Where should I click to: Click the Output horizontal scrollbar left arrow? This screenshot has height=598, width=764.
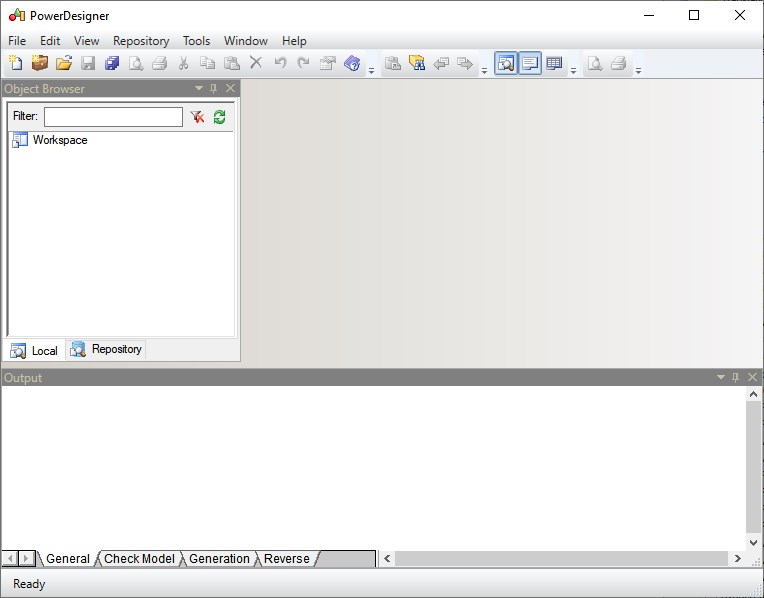pyautogui.click(x=387, y=559)
